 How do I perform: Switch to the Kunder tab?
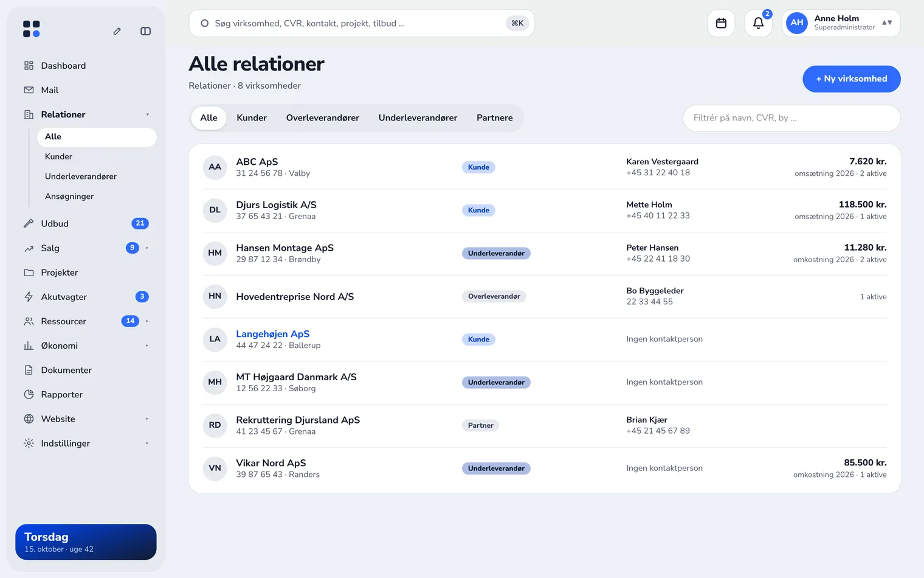click(x=252, y=118)
